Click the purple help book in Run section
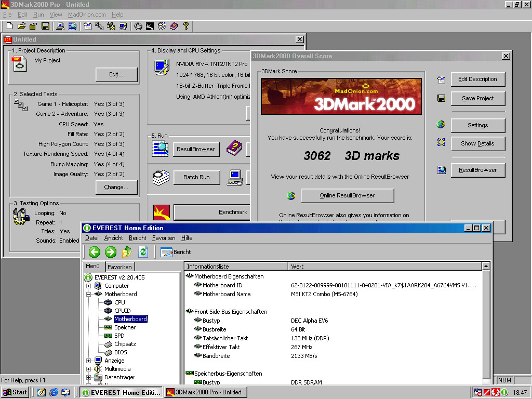532x399 pixels. pyautogui.click(x=234, y=148)
